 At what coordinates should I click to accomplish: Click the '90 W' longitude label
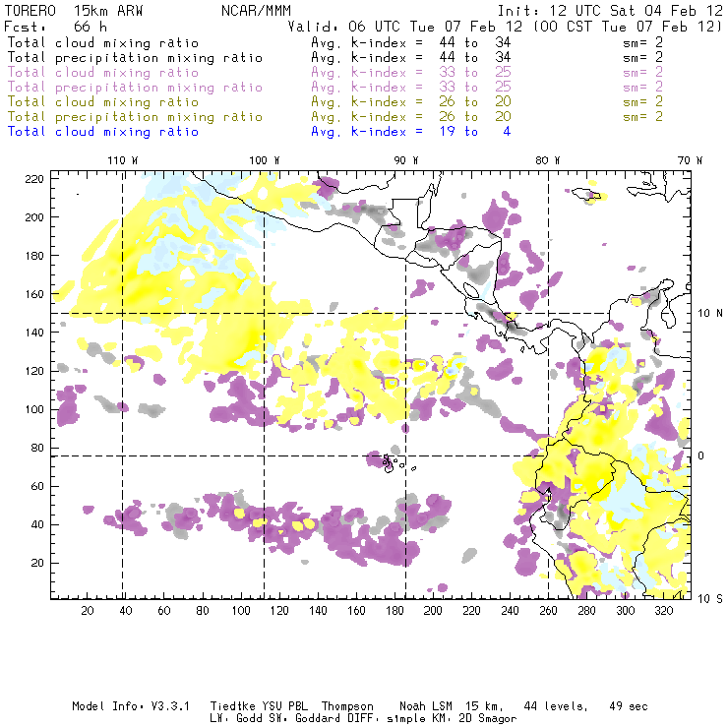[406, 160]
